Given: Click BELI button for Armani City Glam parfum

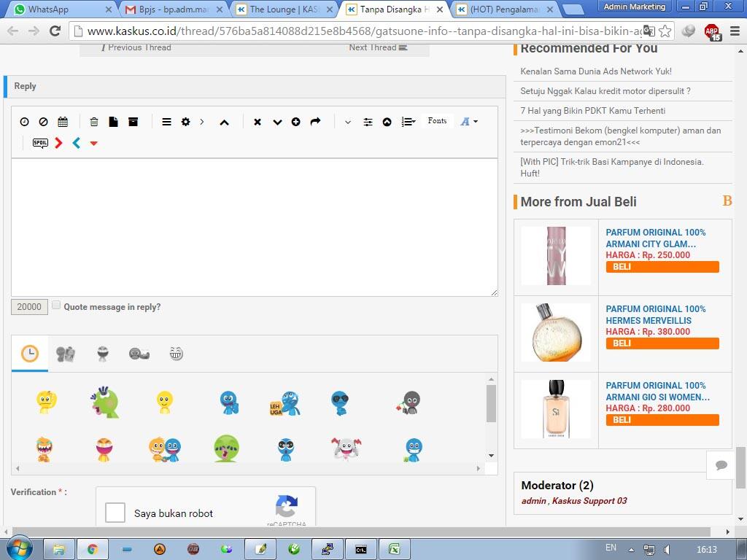Looking at the screenshot, I should point(662,267).
